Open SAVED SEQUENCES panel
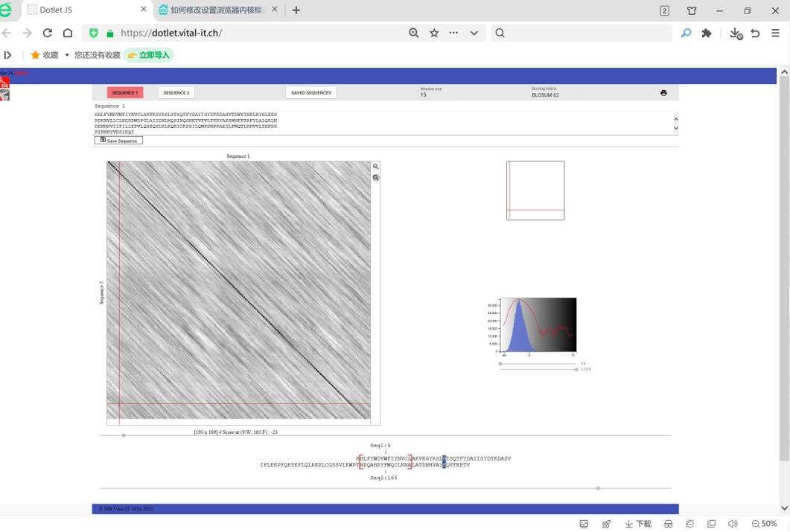The width and height of the screenshot is (790, 532). 310,92
